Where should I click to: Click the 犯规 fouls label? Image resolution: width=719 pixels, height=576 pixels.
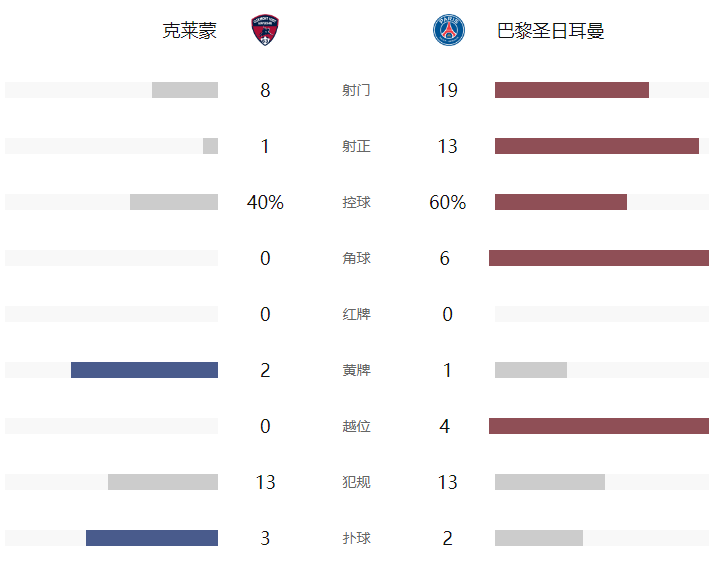[x=356, y=482]
